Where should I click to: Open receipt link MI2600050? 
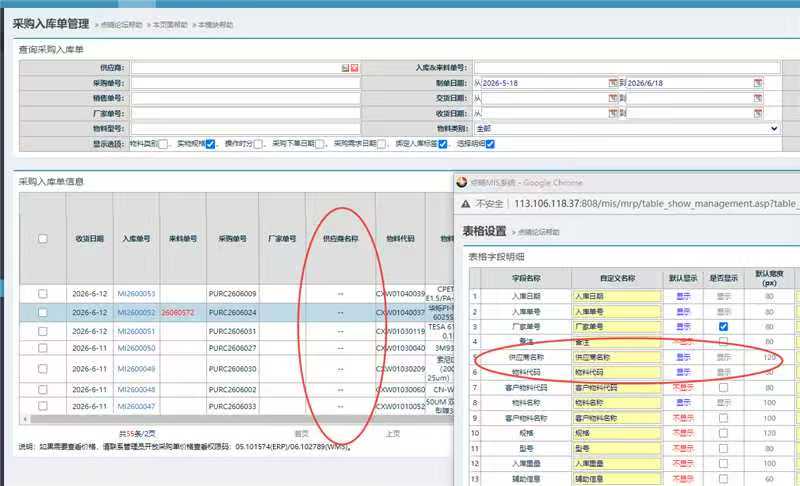tap(136, 348)
